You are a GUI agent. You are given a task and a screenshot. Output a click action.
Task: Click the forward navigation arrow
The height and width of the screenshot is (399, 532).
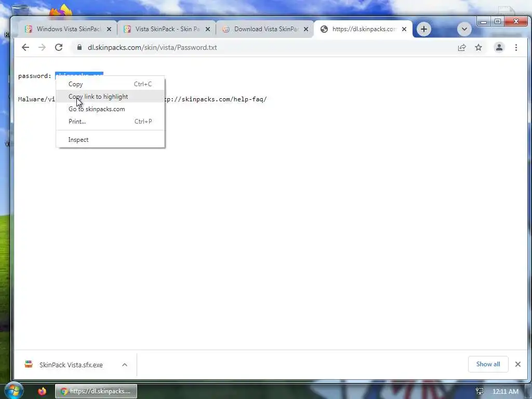pos(42,47)
